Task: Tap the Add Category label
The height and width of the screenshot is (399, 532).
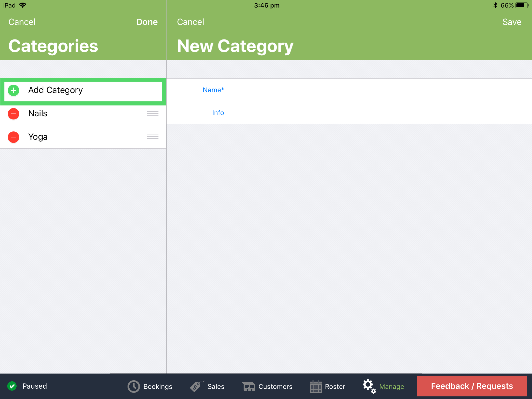Action: pyautogui.click(x=55, y=90)
